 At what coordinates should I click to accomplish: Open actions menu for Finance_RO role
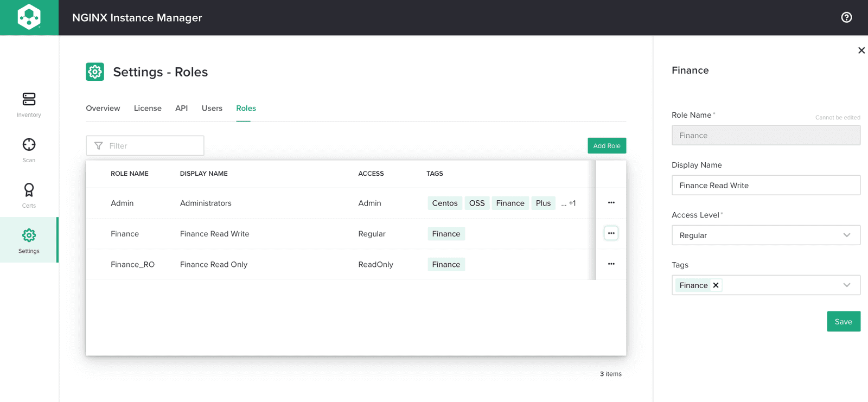[611, 264]
